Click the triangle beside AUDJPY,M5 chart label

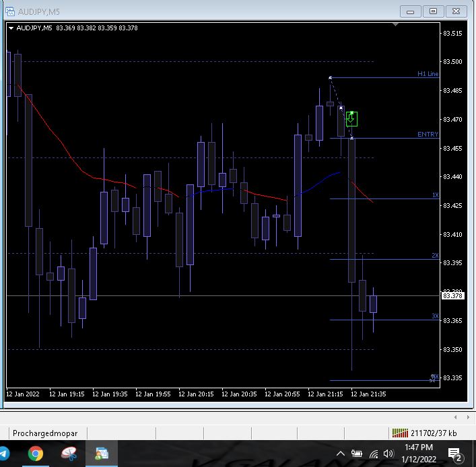click(11, 28)
